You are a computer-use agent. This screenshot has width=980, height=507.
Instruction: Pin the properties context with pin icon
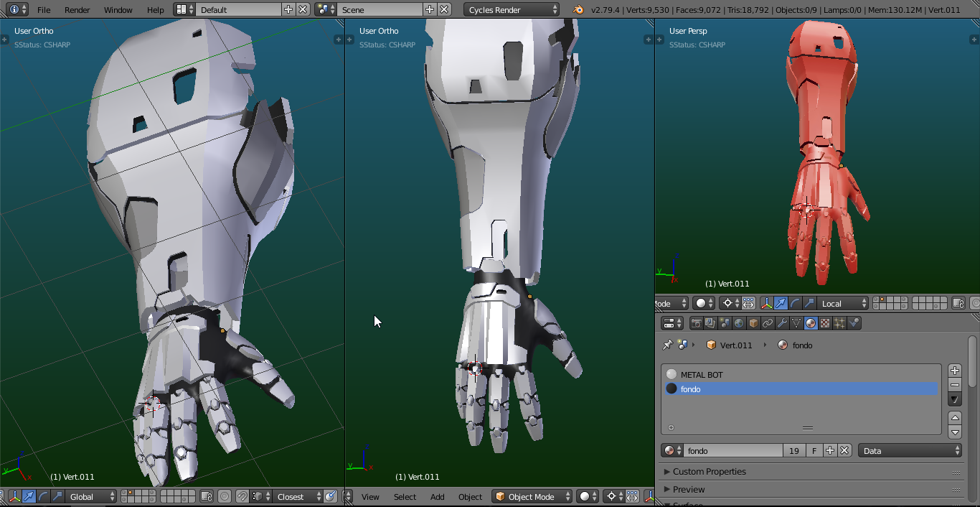[667, 345]
